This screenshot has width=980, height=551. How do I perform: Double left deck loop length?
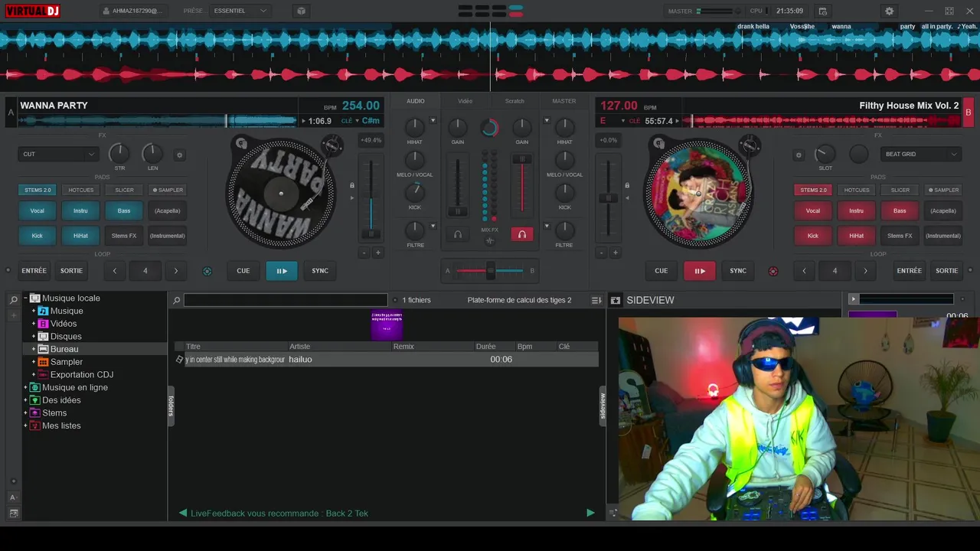[x=175, y=271]
